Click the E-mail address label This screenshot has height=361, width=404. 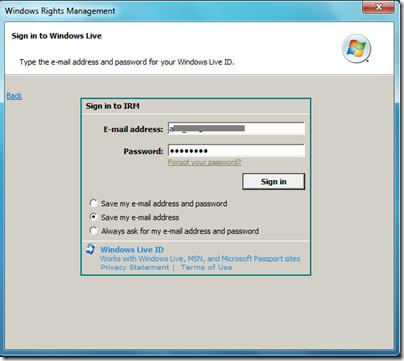pos(133,129)
